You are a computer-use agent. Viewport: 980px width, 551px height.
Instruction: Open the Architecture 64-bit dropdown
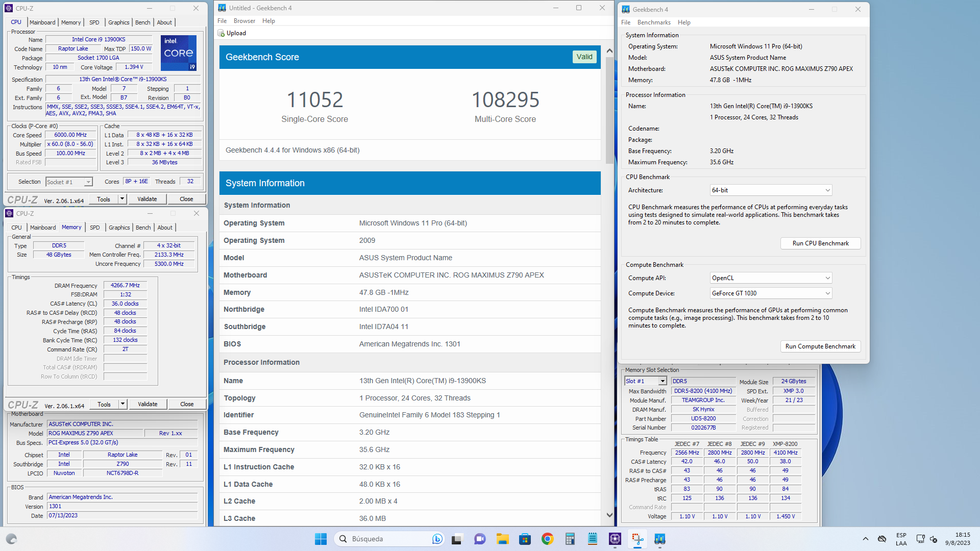771,190
